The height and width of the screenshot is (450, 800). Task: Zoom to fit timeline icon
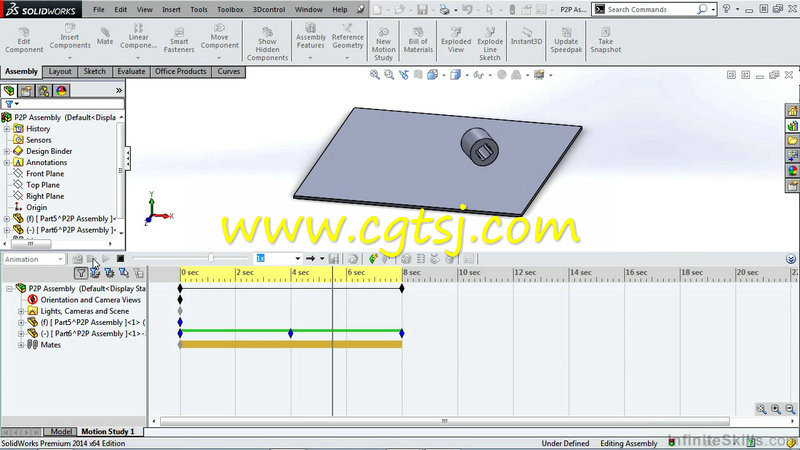pos(761,409)
